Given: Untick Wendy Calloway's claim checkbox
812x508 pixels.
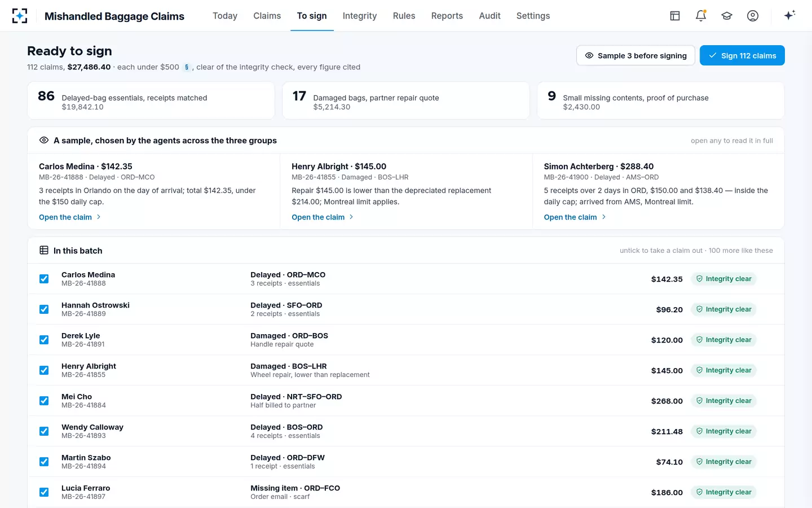Looking at the screenshot, I should [x=44, y=431].
